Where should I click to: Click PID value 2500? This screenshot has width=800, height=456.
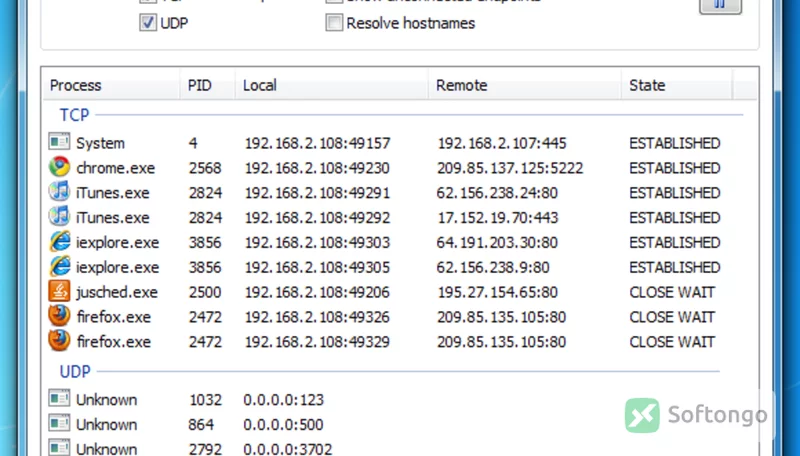pos(205,292)
